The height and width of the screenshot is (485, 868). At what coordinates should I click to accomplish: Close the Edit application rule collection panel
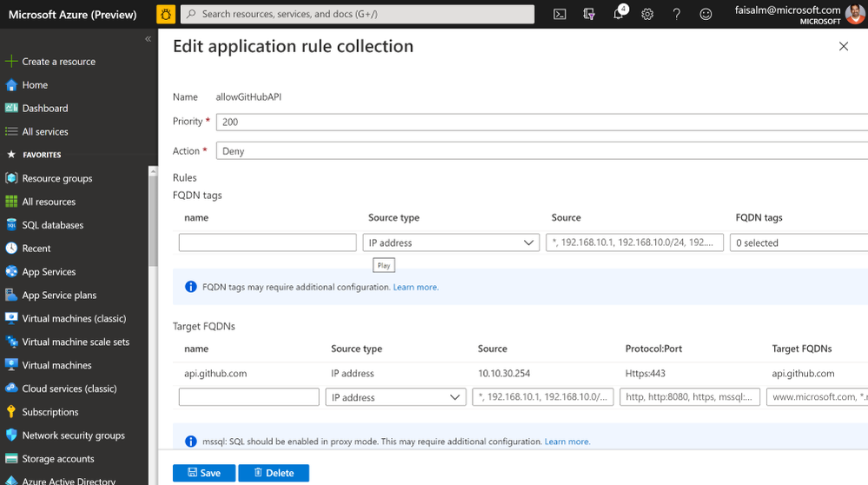843,47
